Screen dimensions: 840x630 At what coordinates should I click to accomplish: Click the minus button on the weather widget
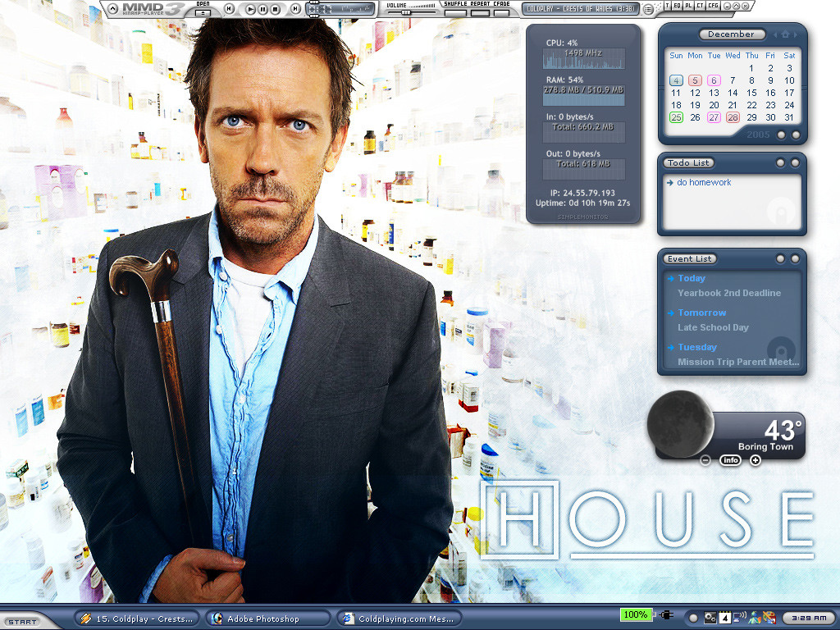click(x=705, y=460)
